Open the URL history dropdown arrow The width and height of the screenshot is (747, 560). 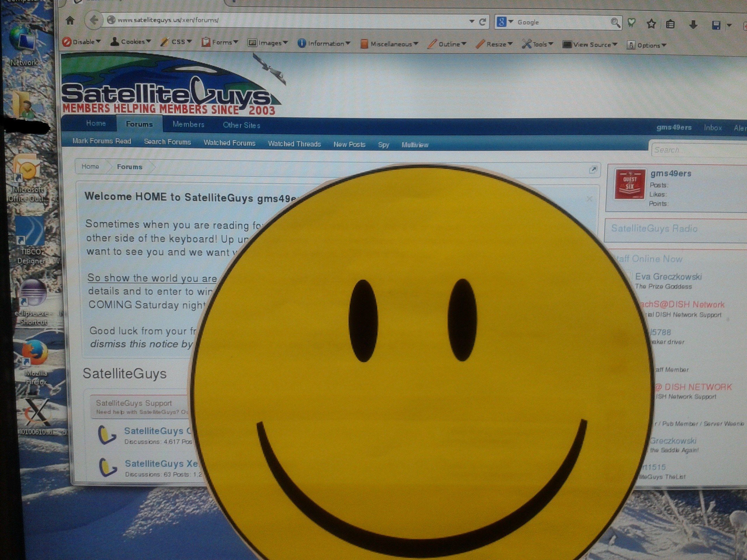click(472, 22)
